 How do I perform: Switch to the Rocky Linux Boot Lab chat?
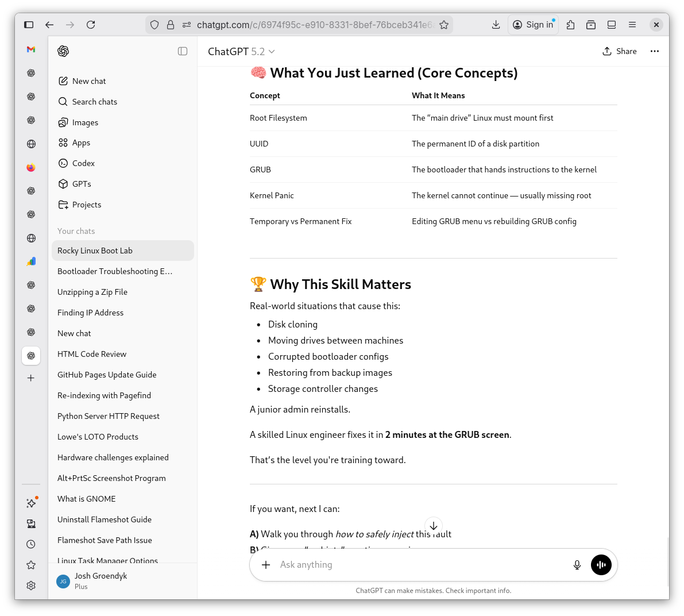click(95, 251)
